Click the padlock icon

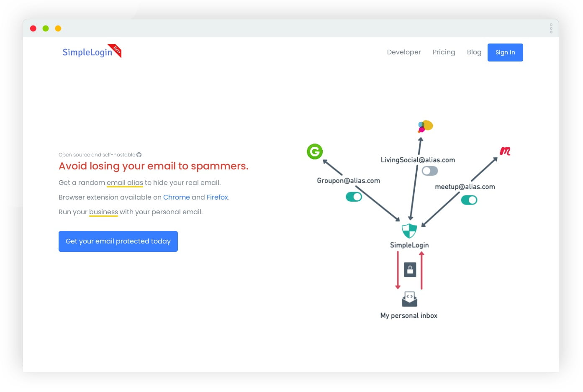410,270
